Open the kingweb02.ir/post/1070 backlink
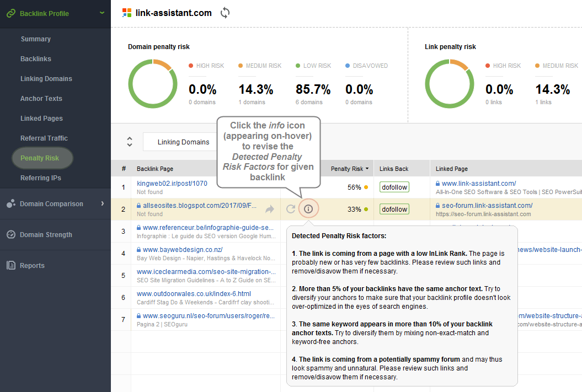 172,184
